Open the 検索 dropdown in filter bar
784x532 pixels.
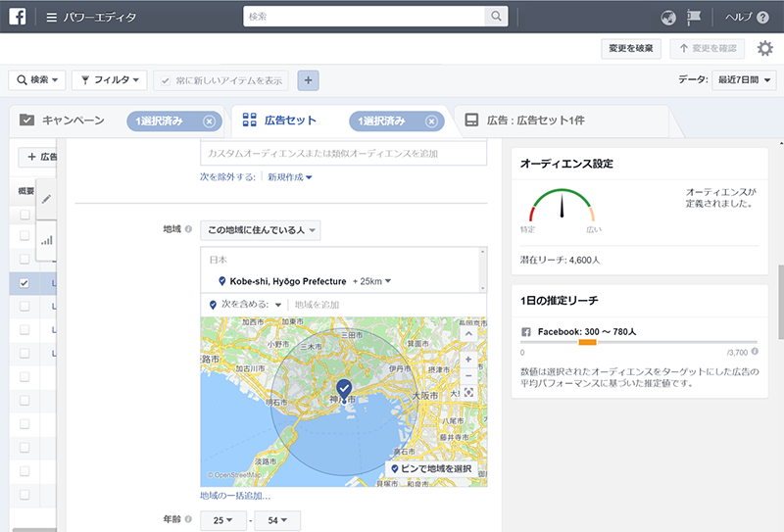pos(37,80)
